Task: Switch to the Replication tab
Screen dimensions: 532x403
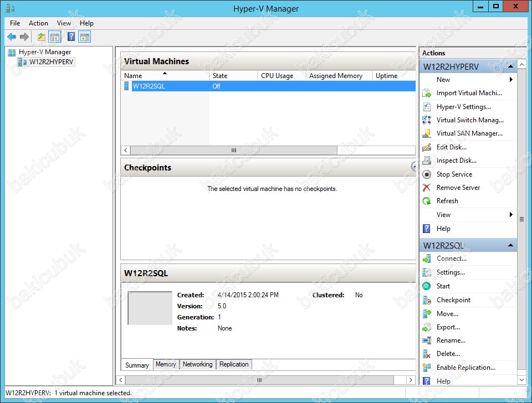Action: 234,364
